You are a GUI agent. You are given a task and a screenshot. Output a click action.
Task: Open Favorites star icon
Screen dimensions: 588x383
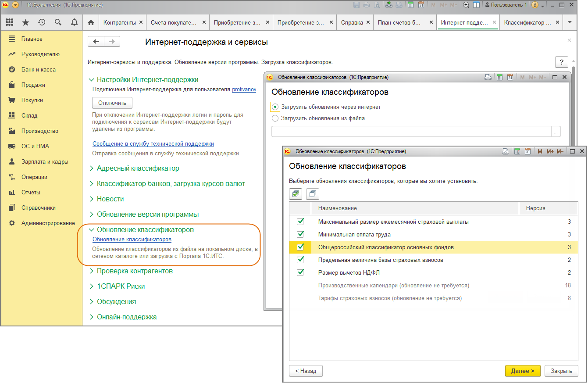click(x=25, y=22)
